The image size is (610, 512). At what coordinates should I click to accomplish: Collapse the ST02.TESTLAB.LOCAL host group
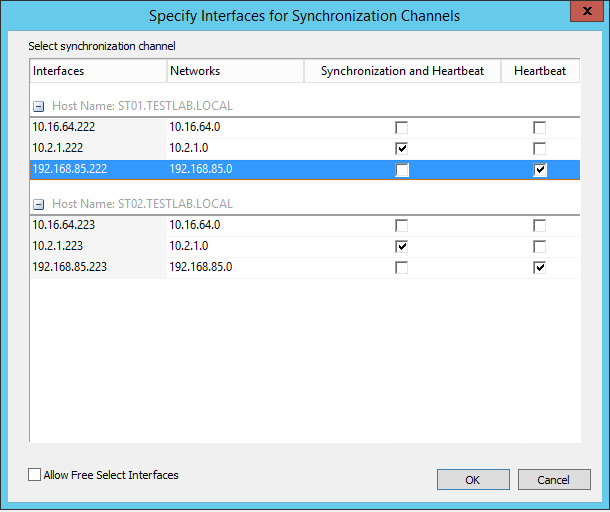[38, 203]
